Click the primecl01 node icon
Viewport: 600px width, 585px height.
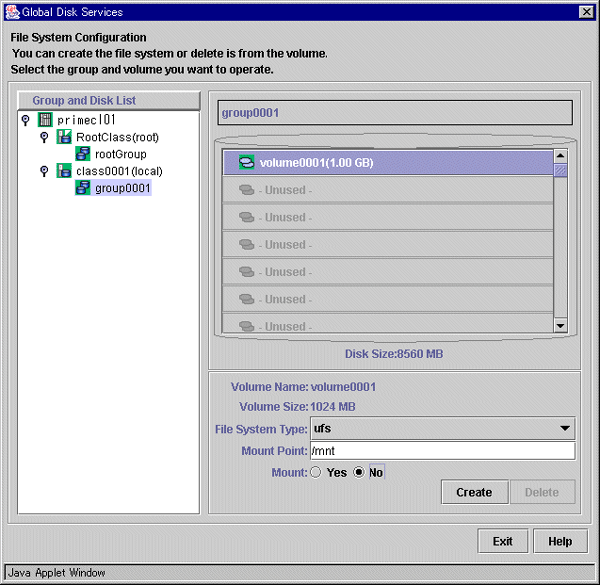[x=45, y=120]
